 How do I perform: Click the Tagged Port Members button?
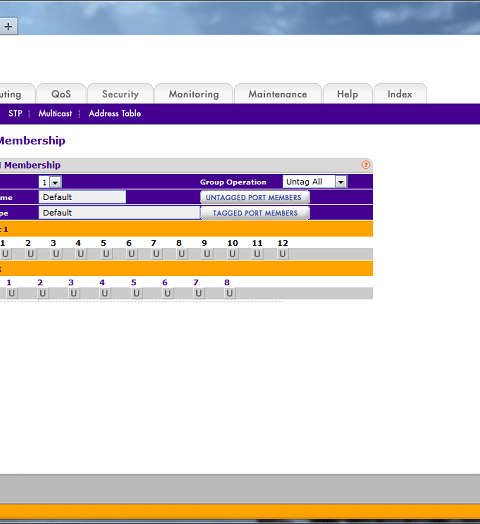pyautogui.click(x=255, y=213)
